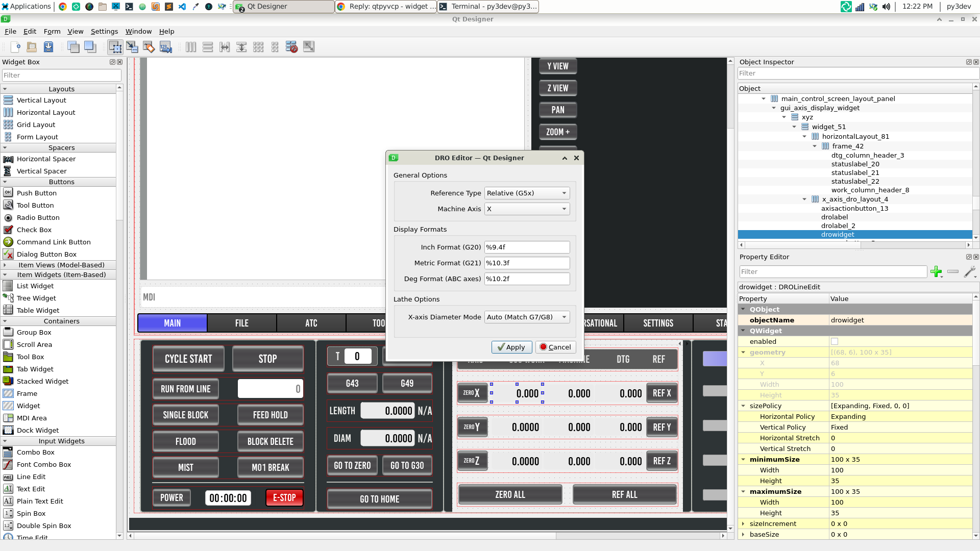Click the ZERO ALL button
Viewport: 980px width, 551px height.
click(x=510, y=495)
